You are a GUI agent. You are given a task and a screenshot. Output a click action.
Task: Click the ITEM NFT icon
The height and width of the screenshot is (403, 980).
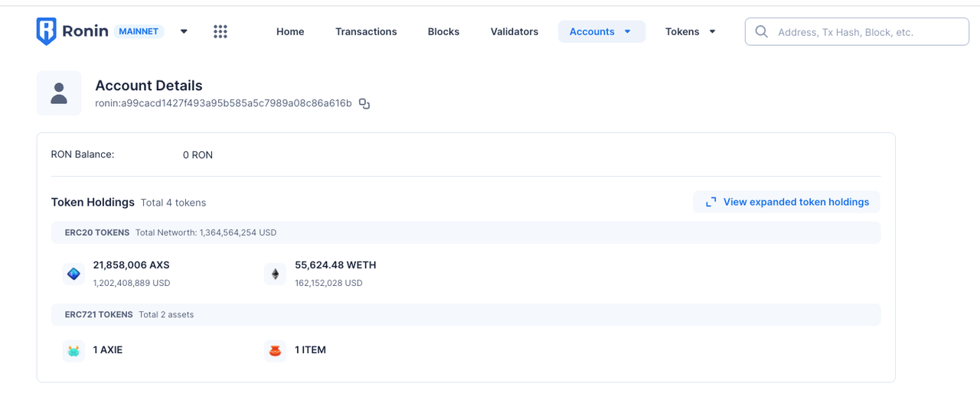276,350
